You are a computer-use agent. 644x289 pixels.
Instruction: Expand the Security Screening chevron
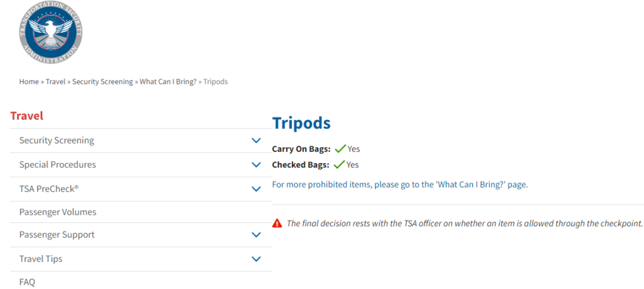pyautogui.click(x=256, y=140)
